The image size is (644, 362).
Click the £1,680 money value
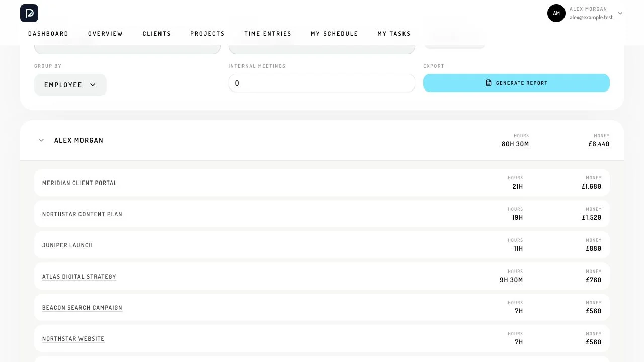coord(592,187)
